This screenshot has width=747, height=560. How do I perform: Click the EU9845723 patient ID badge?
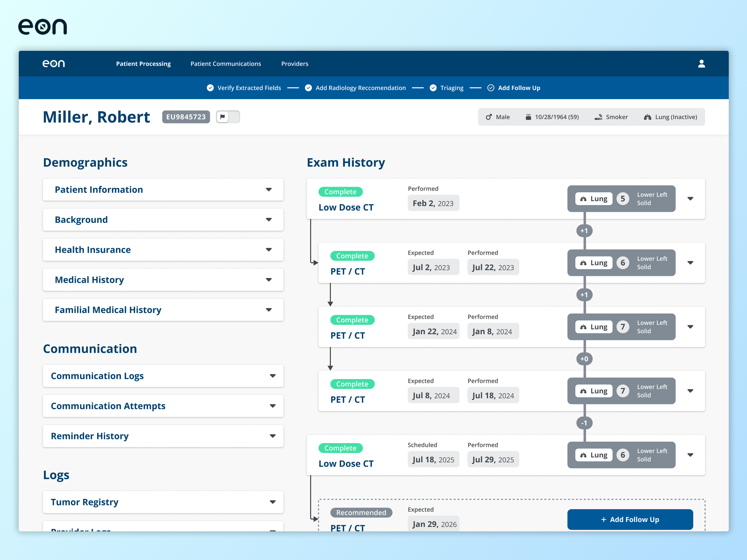186,117
